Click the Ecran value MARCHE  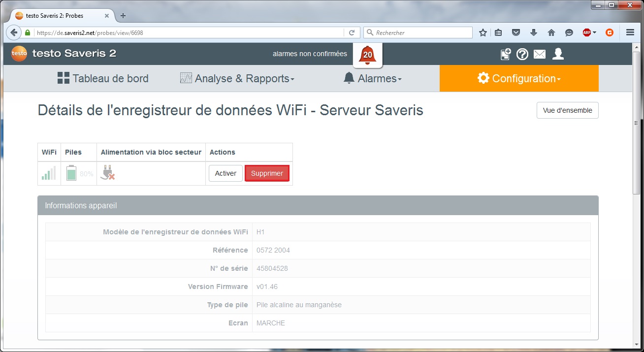pyautogui.click(x=271, y=323)
